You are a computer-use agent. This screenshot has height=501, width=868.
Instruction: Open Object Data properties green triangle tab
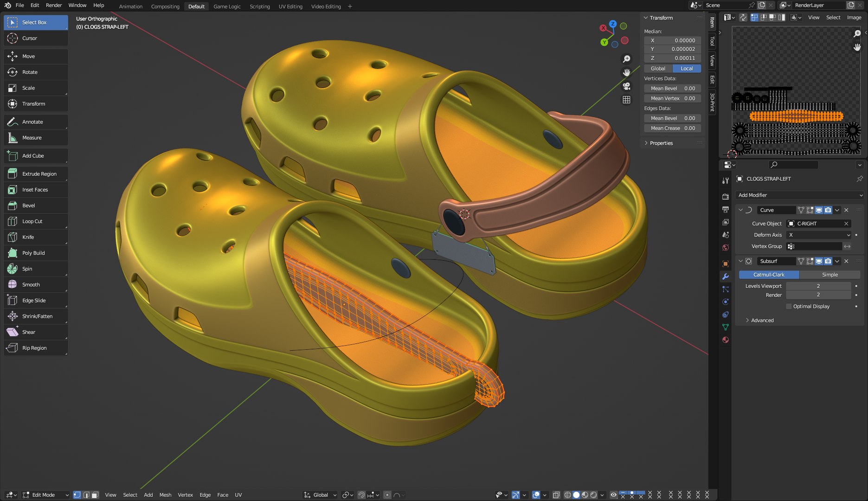pyautogui.click(x=726, y=327)
